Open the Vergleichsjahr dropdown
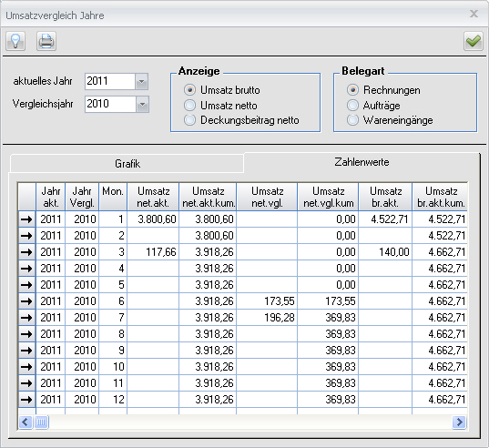Image resolution: width=489 pixels, height=448 pixels. (142, 104)
